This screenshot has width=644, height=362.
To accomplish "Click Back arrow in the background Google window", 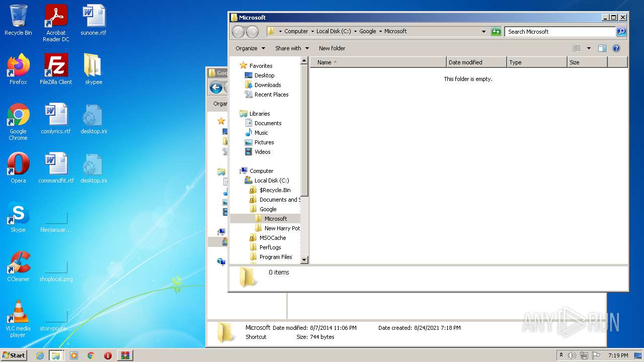I will point(216,87).
